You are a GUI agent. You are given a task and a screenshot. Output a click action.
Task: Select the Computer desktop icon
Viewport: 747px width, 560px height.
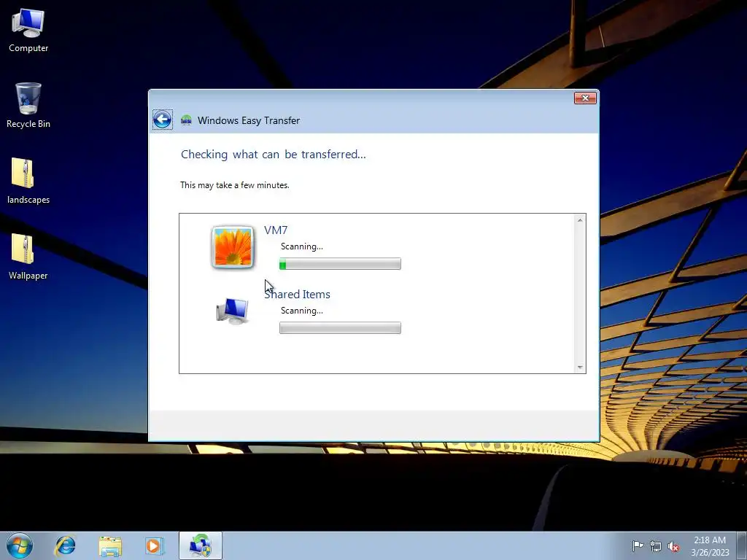pos(28,31)
